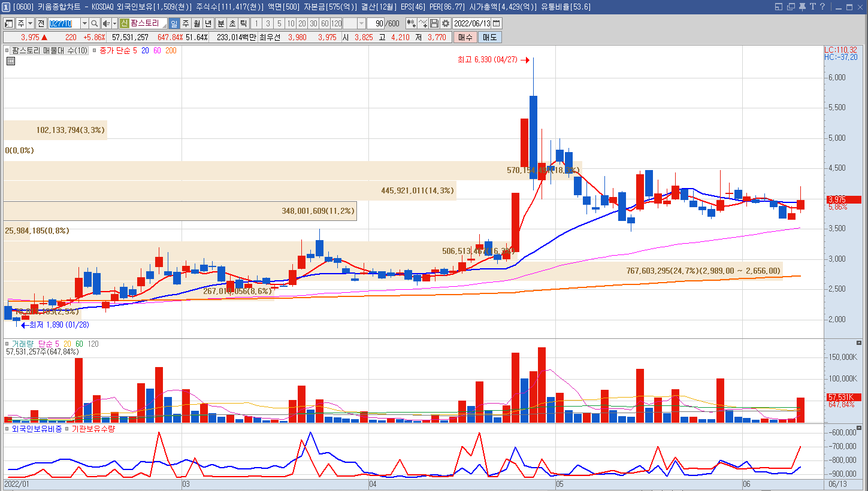
Task: Click 팜스토리 매물대 수(10) legend label
Action: click(x=50, y=51)
